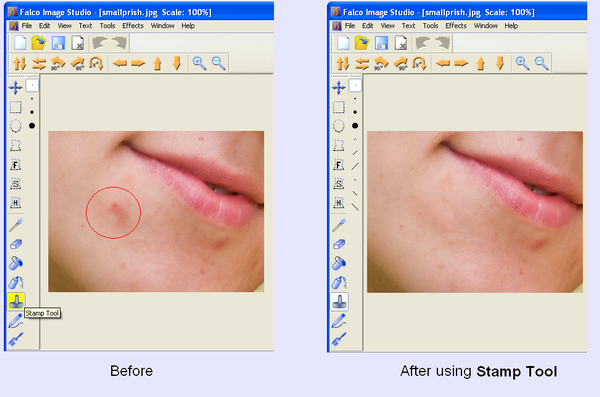Click the Zoom In magnifier in left toolbar
Image resolution: width=600 pixels, height=397 pixels.
click(199, 63)
